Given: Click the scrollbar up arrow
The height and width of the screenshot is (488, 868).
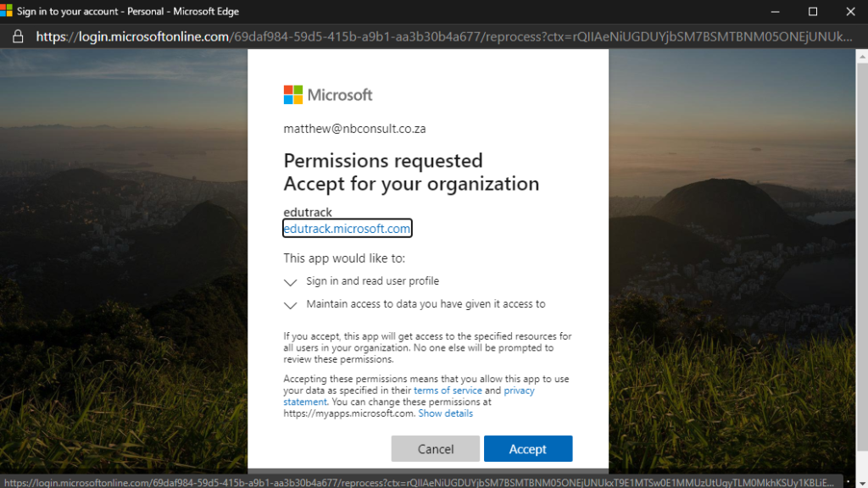Looking at the screenshot, I should click(862, 57).
